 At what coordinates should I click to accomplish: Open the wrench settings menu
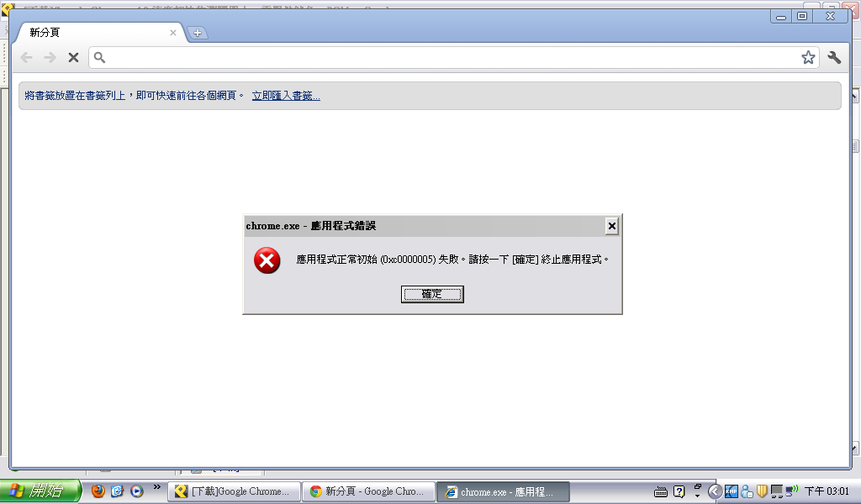(834, 58)
